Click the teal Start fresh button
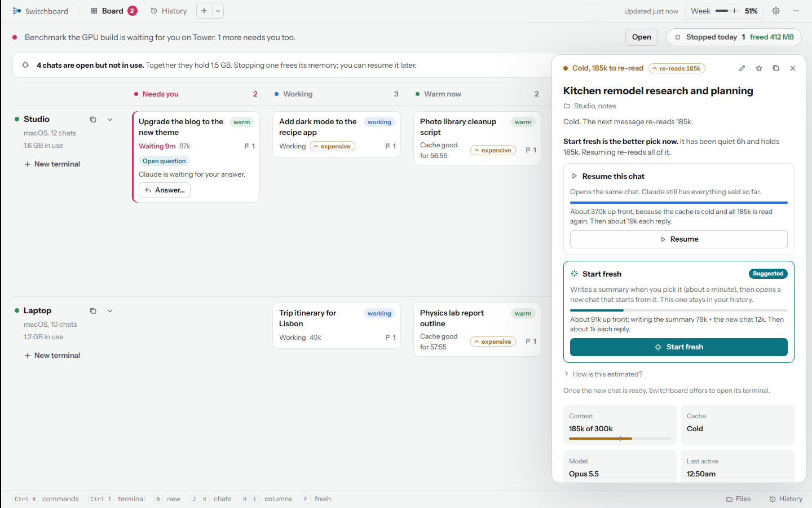812x508 pixels. (x=679, y=347)
